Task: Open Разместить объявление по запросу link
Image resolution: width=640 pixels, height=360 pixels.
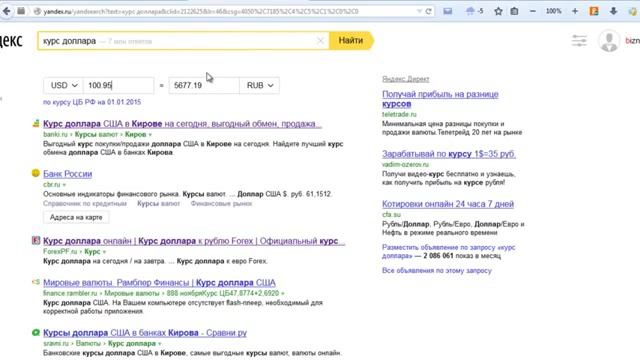Action: (449, 251)
